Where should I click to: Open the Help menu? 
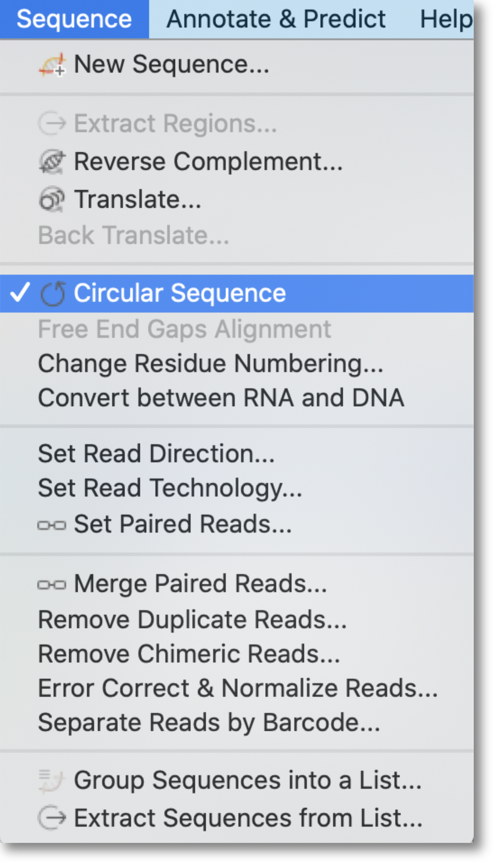coord(446,19)
